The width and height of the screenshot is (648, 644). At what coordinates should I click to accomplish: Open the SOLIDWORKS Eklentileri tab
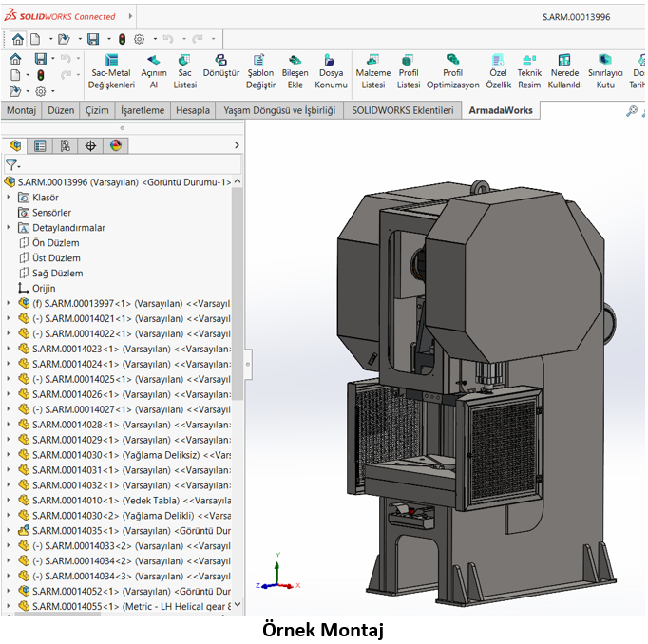coord(402,110)
